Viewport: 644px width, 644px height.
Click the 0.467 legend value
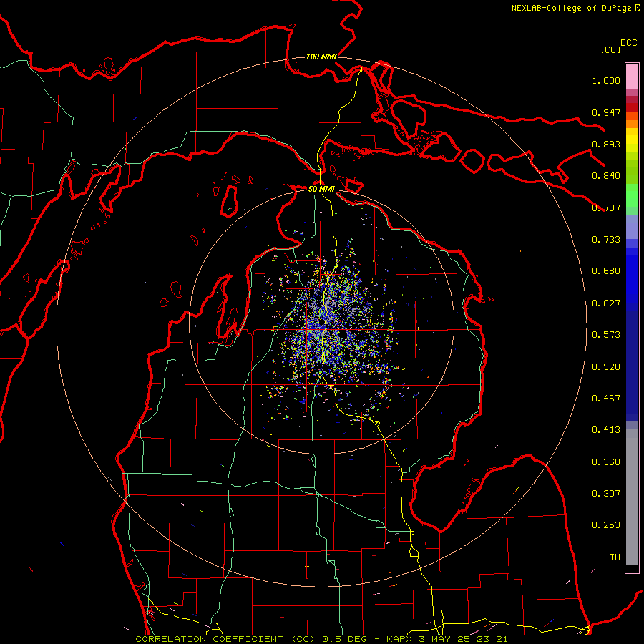[606, 399]
